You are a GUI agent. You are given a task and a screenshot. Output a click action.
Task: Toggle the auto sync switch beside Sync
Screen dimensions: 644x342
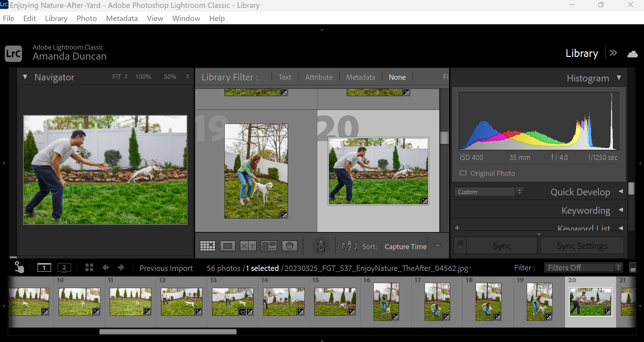point(460,245)
